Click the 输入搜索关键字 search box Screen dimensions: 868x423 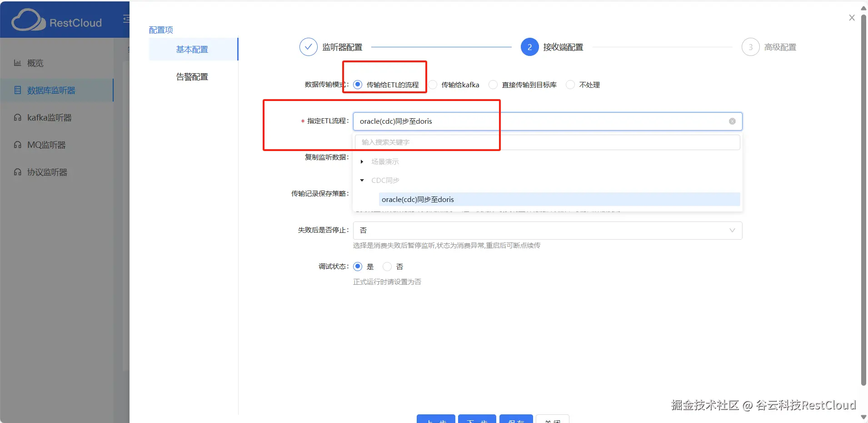(548, 142)
